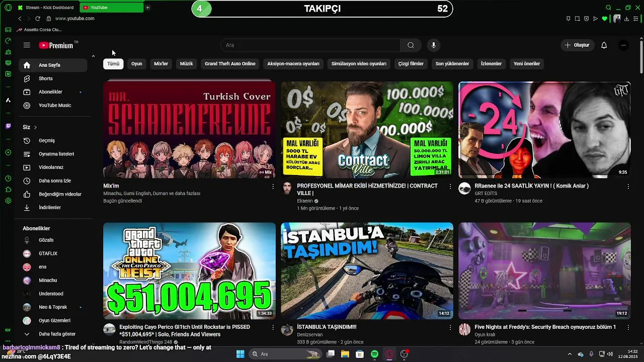Image resolution: width=644 pixels, height=362 pixels.
Task: Reload the page in browser
Action: click(x=37, y=19)
